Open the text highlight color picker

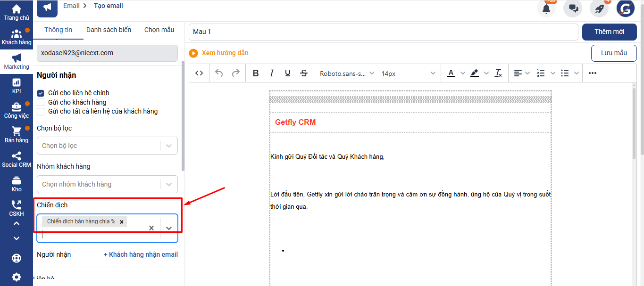click(474, 73)
